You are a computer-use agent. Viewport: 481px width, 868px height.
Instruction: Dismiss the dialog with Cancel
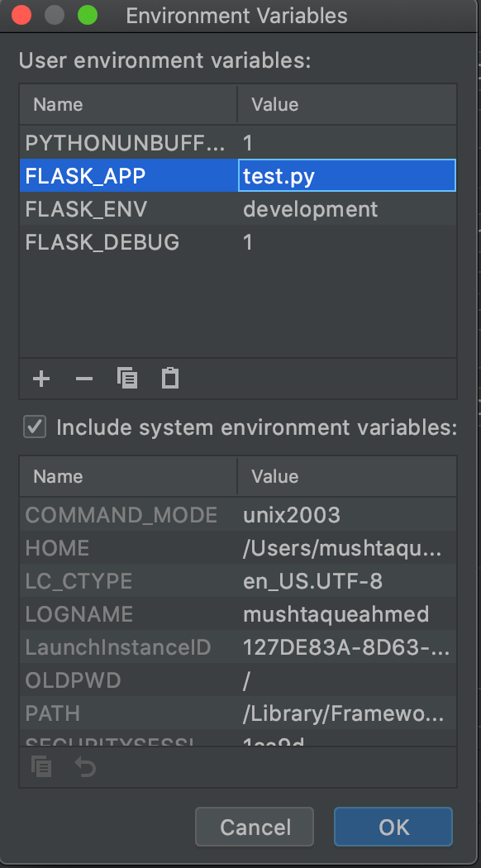[254, 827]
